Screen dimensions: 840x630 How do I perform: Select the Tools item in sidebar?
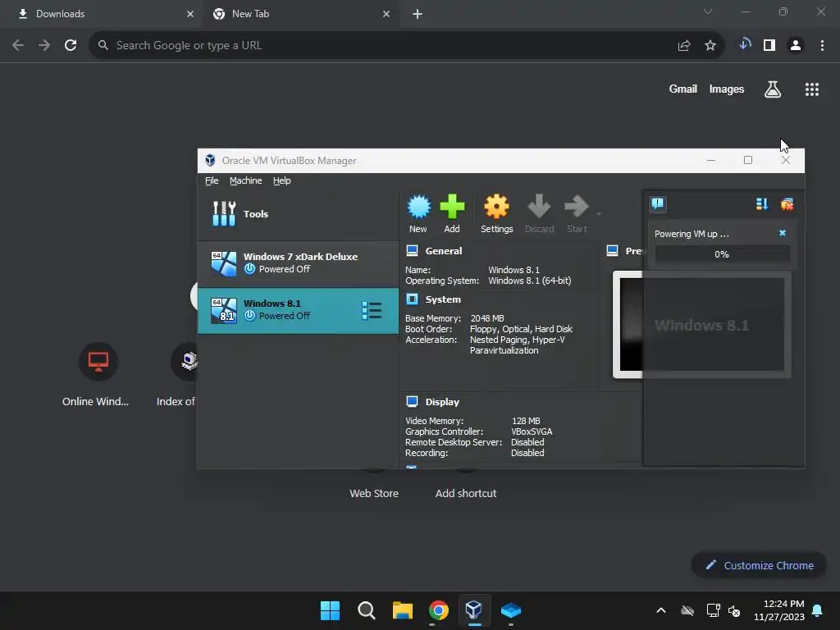[298, 214]
